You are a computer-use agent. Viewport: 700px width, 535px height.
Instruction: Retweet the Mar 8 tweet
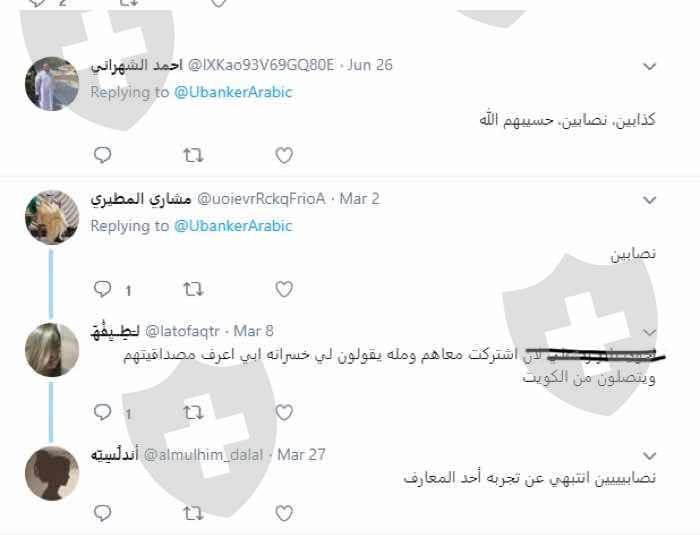(194, 412)
